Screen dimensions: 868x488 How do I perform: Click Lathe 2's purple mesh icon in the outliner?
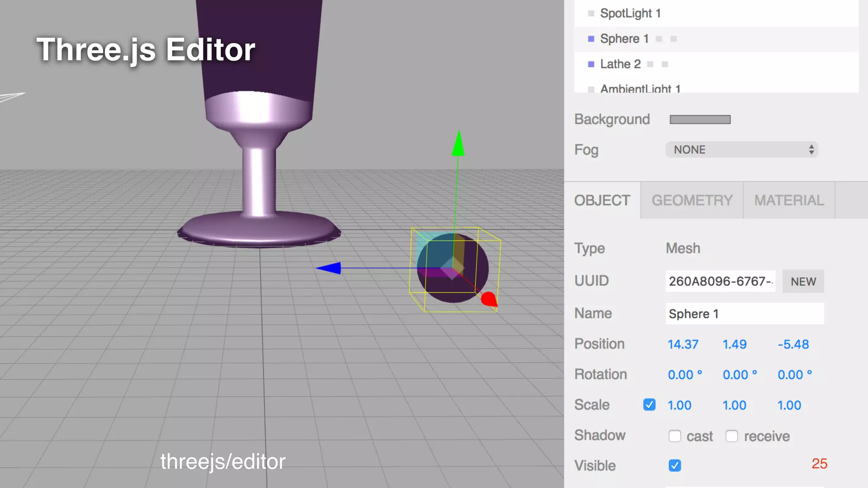click(x=591, y=64)
